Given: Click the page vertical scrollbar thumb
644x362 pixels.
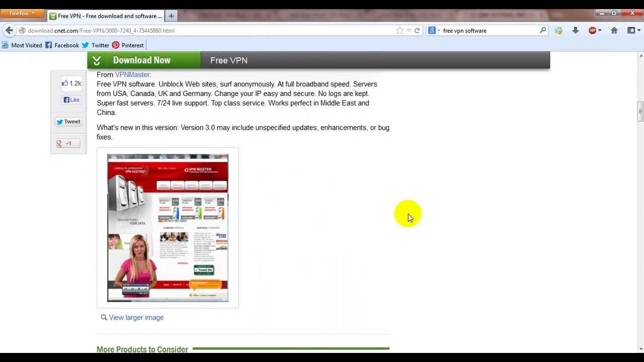Looking at the screenshot, I should click(x=640, y=112).
